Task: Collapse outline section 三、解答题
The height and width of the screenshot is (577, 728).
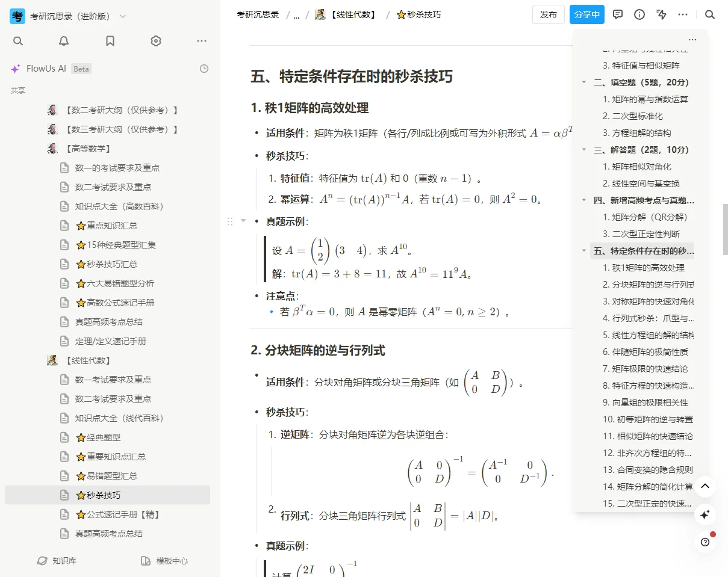Action: (583, 150)
